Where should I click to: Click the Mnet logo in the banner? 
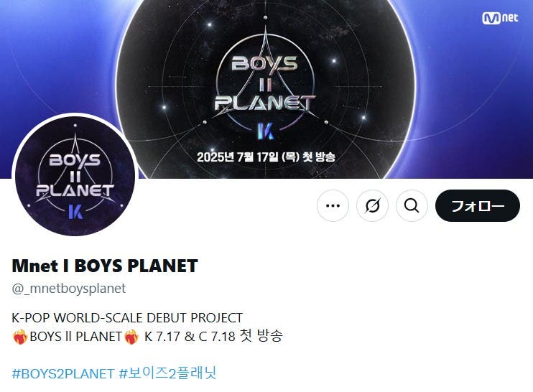pos(500,18)
